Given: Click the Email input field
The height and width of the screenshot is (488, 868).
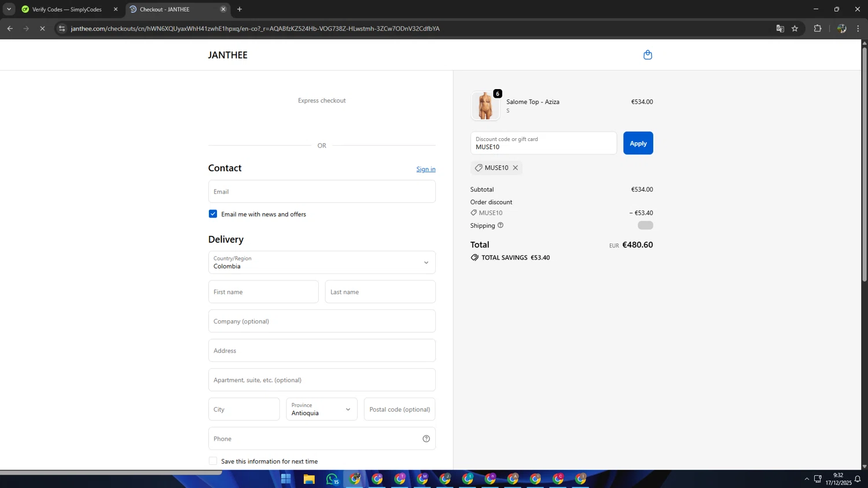Looking at the screenshot, I should point(322,191).
